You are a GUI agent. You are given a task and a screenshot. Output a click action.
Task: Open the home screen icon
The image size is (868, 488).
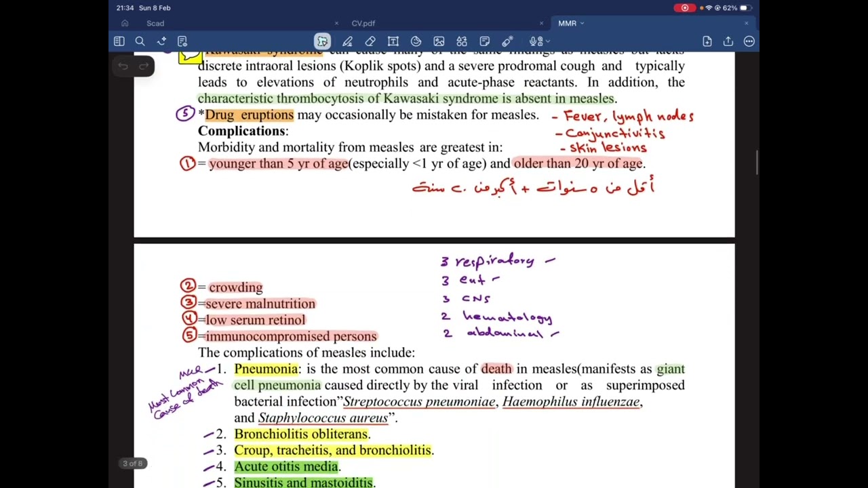coord(125,23)
